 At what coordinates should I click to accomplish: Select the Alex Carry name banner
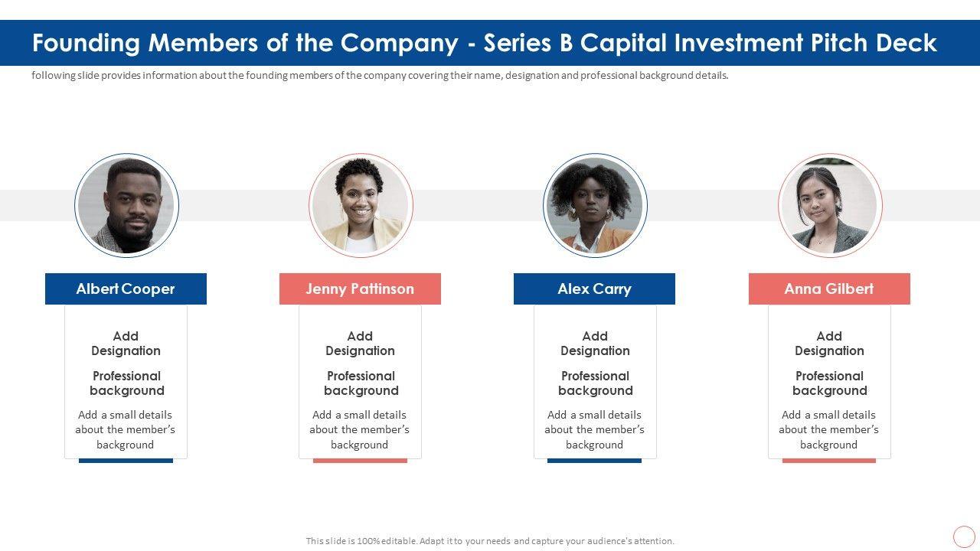coord(594,289)
